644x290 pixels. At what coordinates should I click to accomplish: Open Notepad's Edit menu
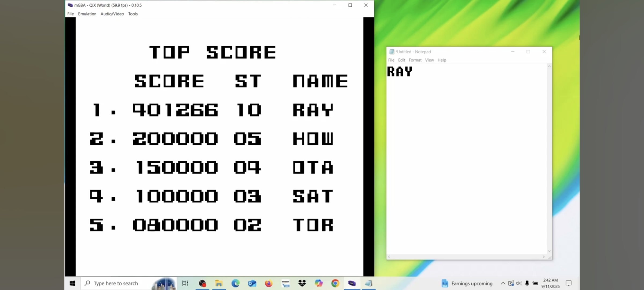coord(401,60)
